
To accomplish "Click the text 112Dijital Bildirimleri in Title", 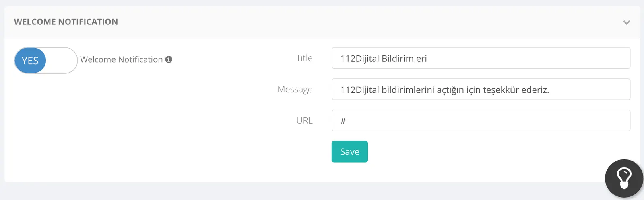I will click(x=384, y=59).
